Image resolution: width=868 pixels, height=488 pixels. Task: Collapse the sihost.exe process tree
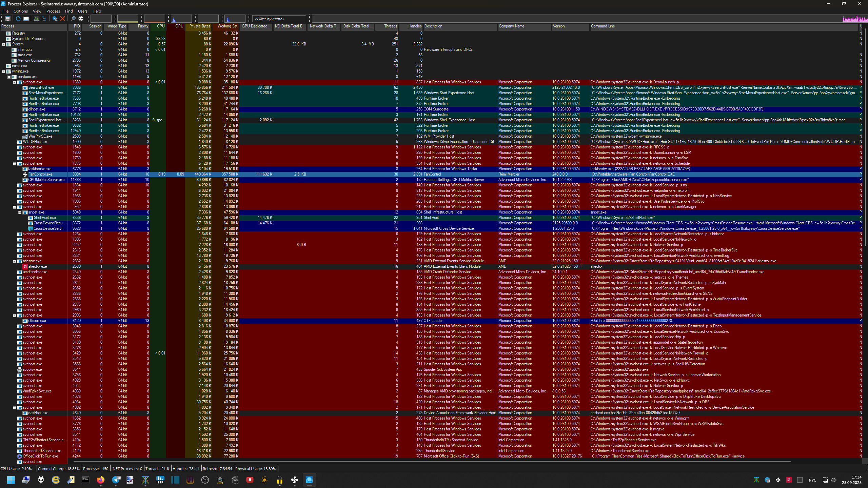[20, 212]
